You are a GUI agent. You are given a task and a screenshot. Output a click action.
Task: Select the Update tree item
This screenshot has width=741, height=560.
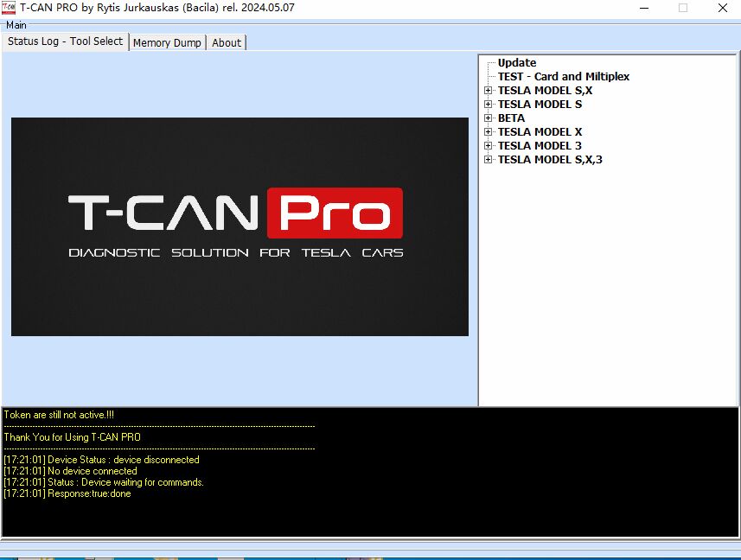pyautogui.click(x=517, y=63)
